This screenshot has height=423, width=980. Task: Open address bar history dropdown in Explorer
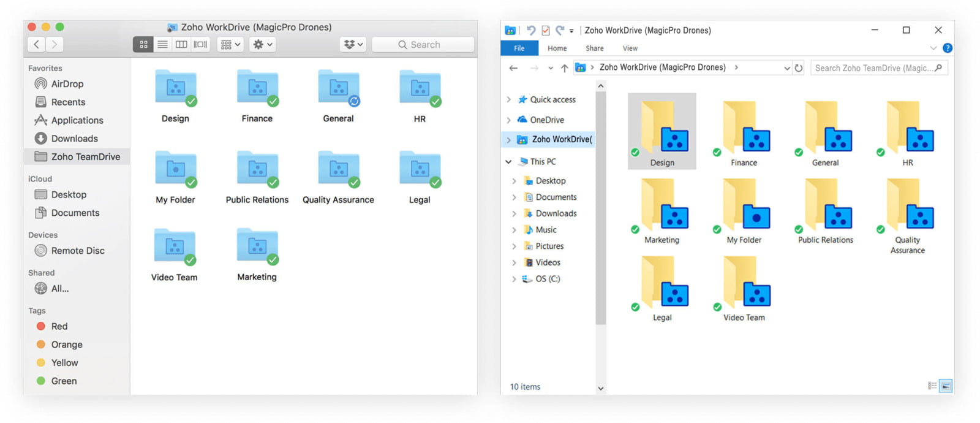[x=787, y=68]
